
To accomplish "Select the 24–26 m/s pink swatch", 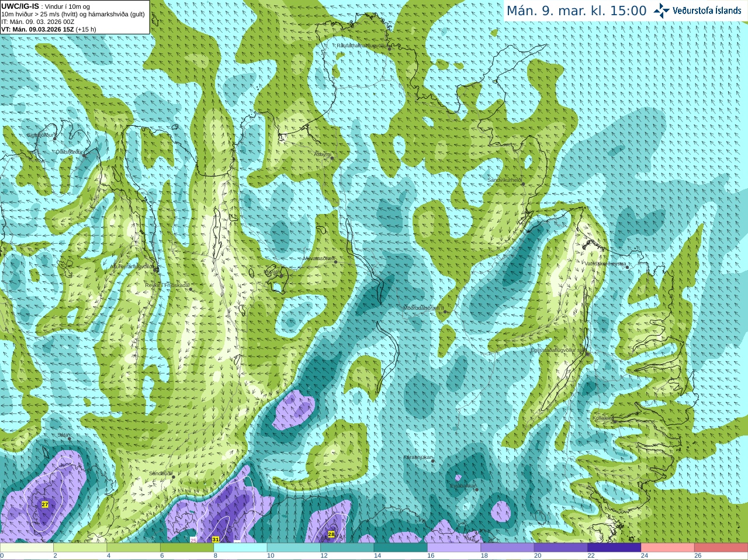I will click(x=668, y=548).
